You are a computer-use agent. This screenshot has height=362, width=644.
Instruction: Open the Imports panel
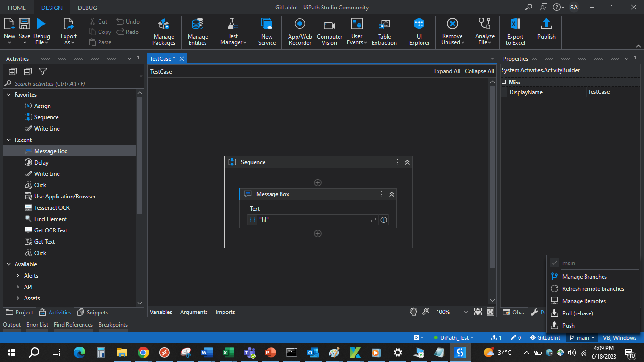225,312
